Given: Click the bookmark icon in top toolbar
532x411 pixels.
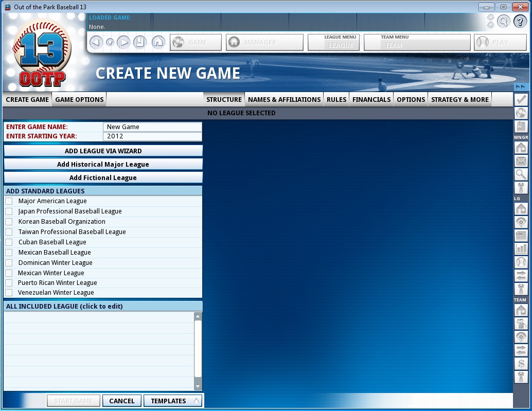Looking at the screenshot, I should [x=140, y=42].
